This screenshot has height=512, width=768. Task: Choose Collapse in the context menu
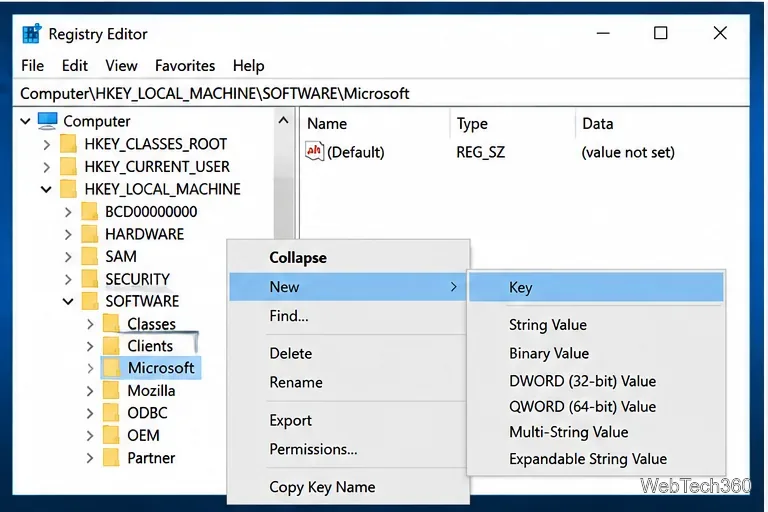[x=349, y=258]
